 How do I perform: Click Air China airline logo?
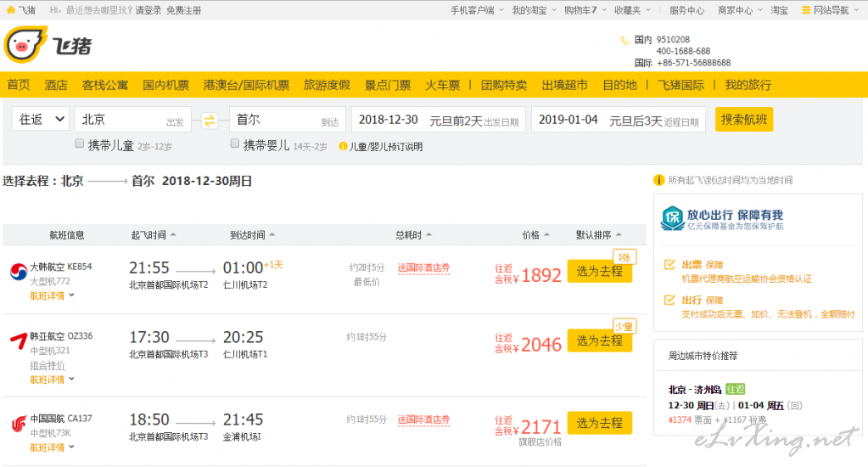(19, 425)
